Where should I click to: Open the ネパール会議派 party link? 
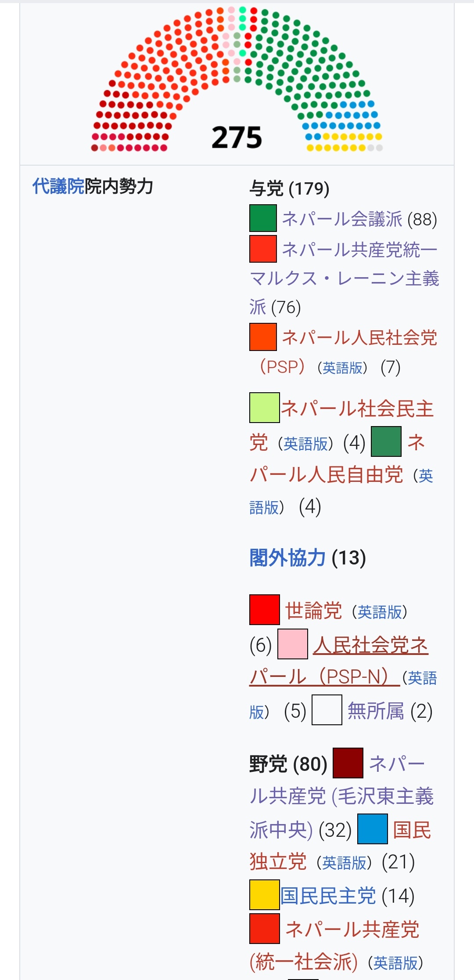pyautogui.click(x=342, y=219)
